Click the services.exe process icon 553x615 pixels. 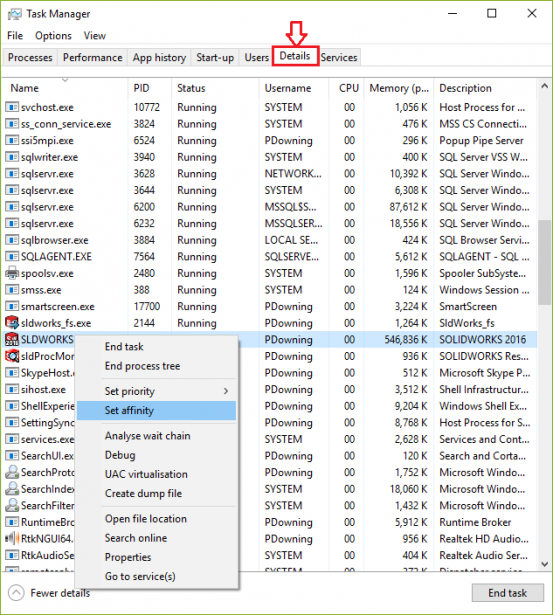(12, 439)
